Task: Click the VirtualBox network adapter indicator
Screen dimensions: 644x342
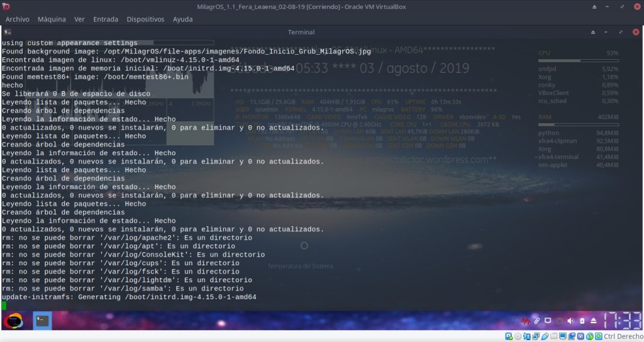Action: click(536, 336)
